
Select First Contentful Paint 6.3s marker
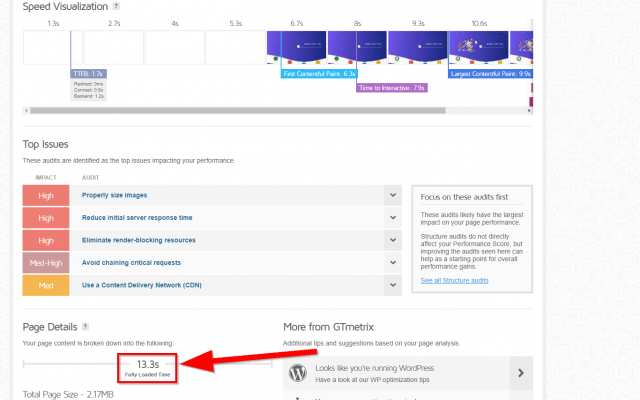pos(319,73)
